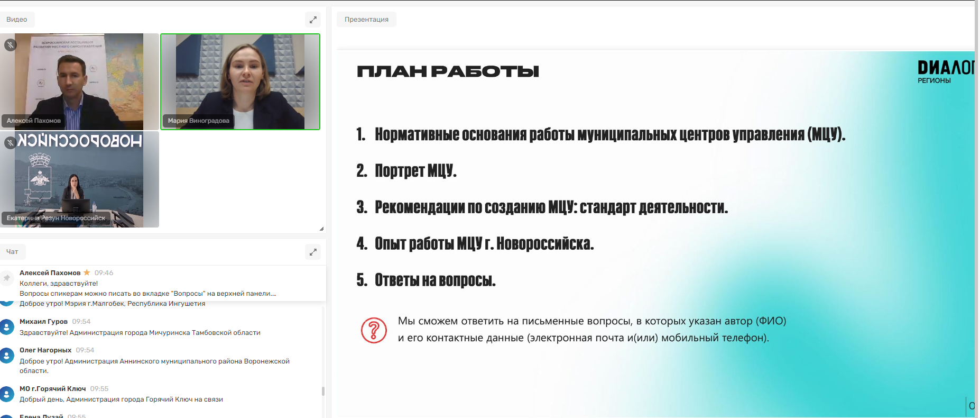The height and width of the screenshot is (418, 980).
Task: Click slide item 4 Опыт работы МЦУ Новороссийска
Action: click(x=475, y=243)
